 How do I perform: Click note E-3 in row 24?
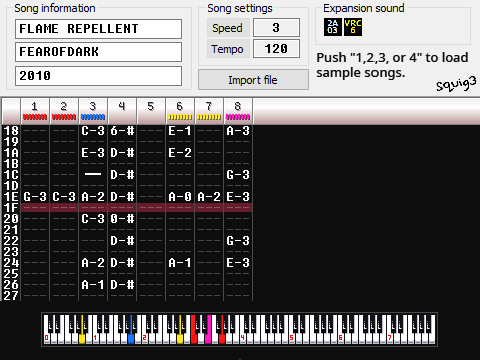tap(238, 263)
